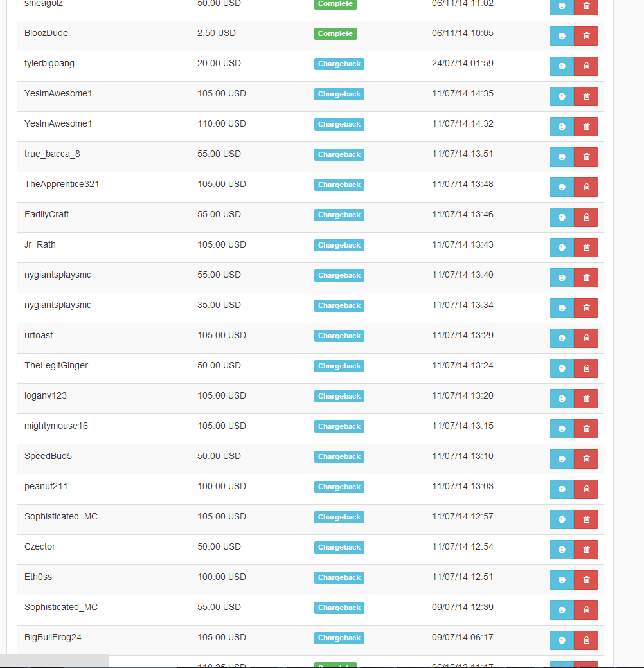
Task: View info for mightymouse16 payment
Action: click(562, 429)
